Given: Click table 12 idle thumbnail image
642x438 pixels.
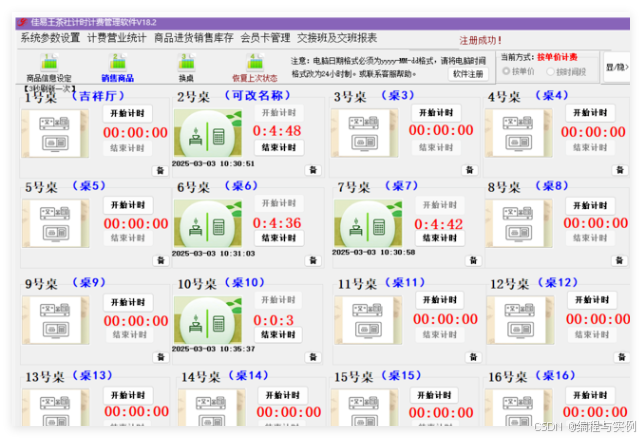Looking at the screenshot, I should tap(520, 320).
